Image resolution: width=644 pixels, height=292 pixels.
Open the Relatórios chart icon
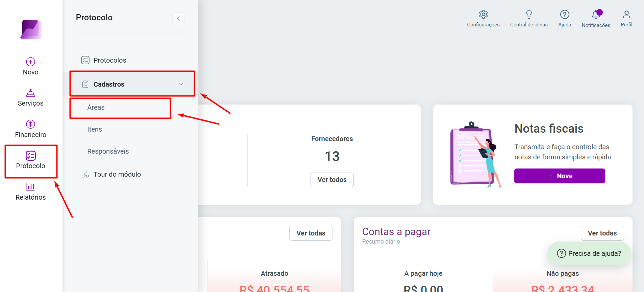tap(30, 187)
